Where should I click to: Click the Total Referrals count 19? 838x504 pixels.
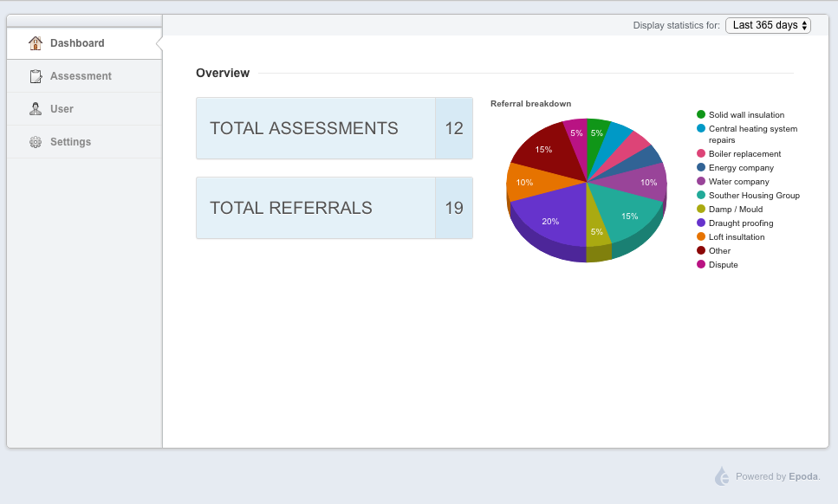coord(454,208)
